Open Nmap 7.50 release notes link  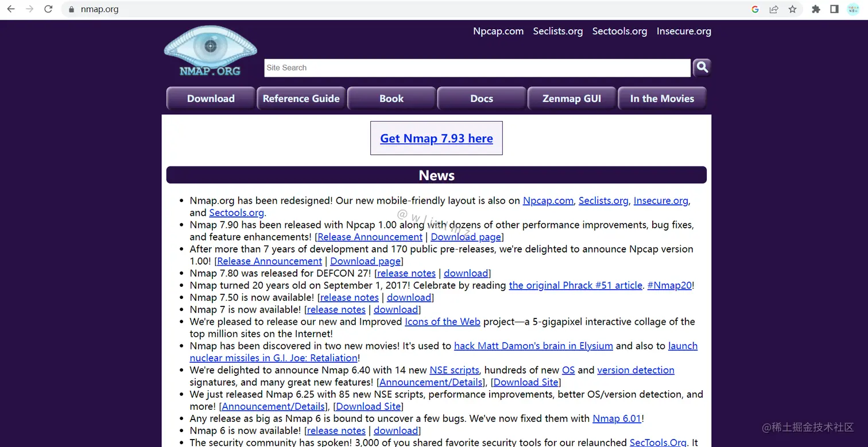[349, 297]
